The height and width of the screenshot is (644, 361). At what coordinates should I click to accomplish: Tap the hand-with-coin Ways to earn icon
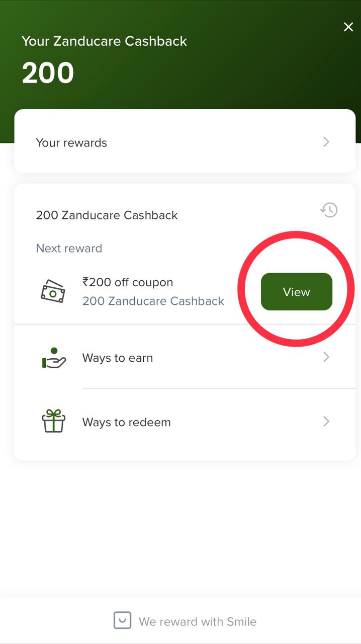pos(53,358)
